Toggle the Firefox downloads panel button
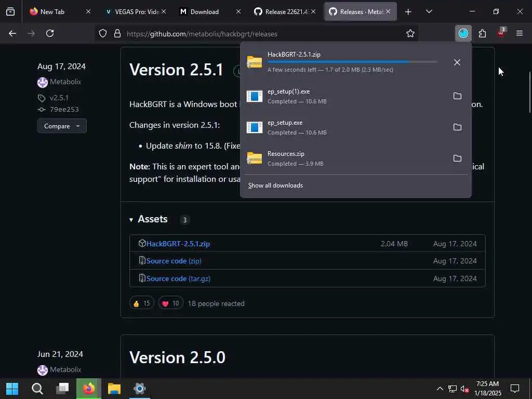Image resolution: width=532 pixels, height=399 pixels. coord(463,33)
